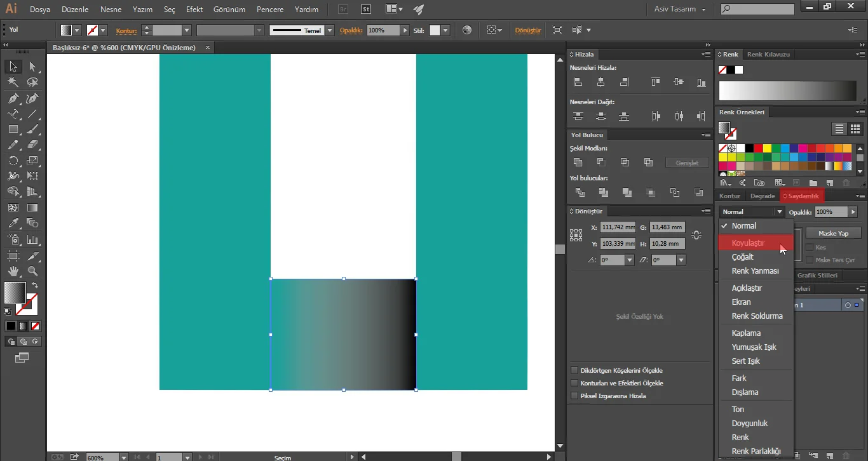The image size is (868, 461).
Task: Open the Dosya menu
Action: click(40, 10)
